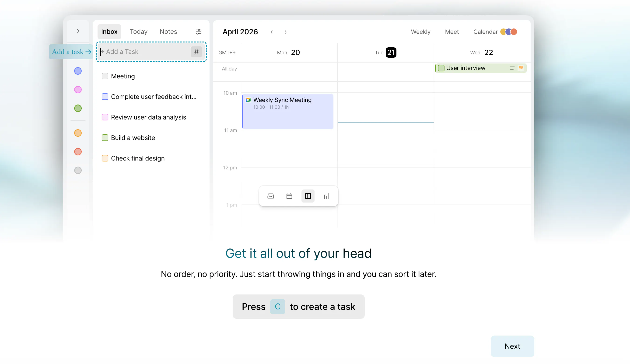Open the Build a website task
The height and width of the screenshot is (364, 630).
(x=133, y=138)
